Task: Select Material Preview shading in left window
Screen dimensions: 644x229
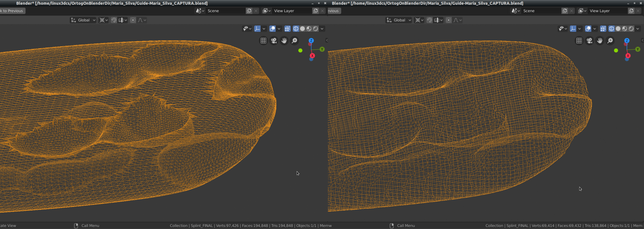Action: [x=309, y=29]
